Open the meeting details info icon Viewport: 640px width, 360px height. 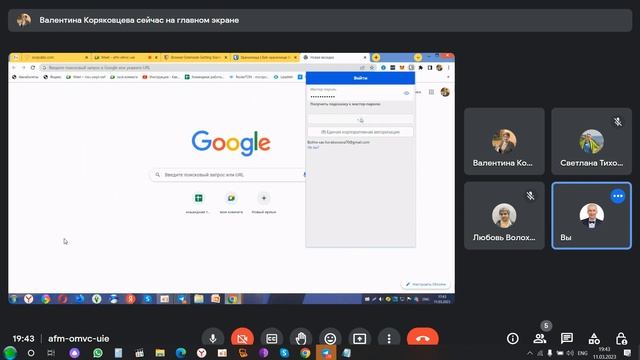[x=513, y=338]
